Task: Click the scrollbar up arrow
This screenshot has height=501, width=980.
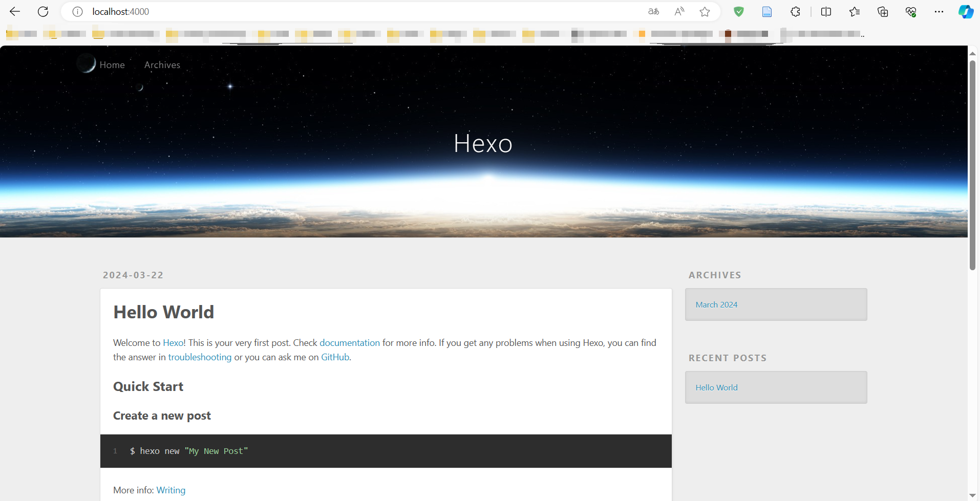Action: (x=972, y=53)
